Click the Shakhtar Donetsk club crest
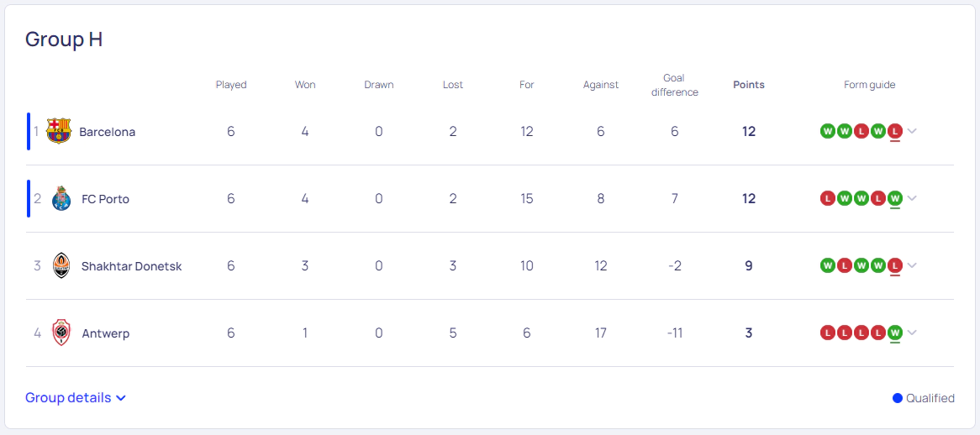This screenshot has height=435, width=980. pos(61,266)
